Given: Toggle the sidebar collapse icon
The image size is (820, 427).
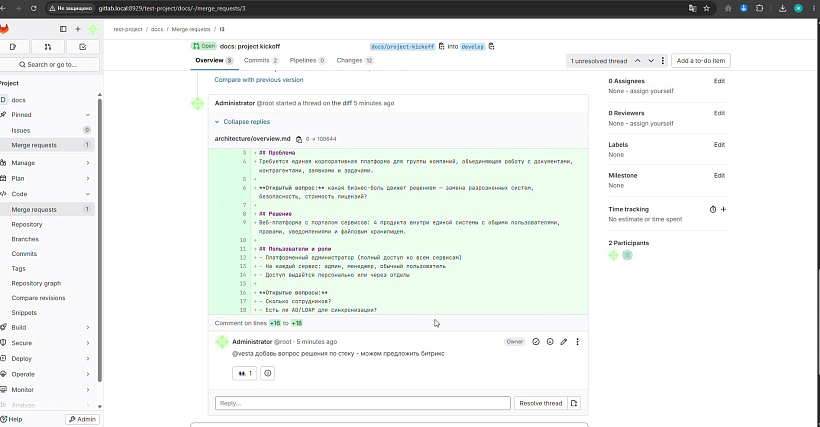Looking at the screenshot, I should pos(63,29).
